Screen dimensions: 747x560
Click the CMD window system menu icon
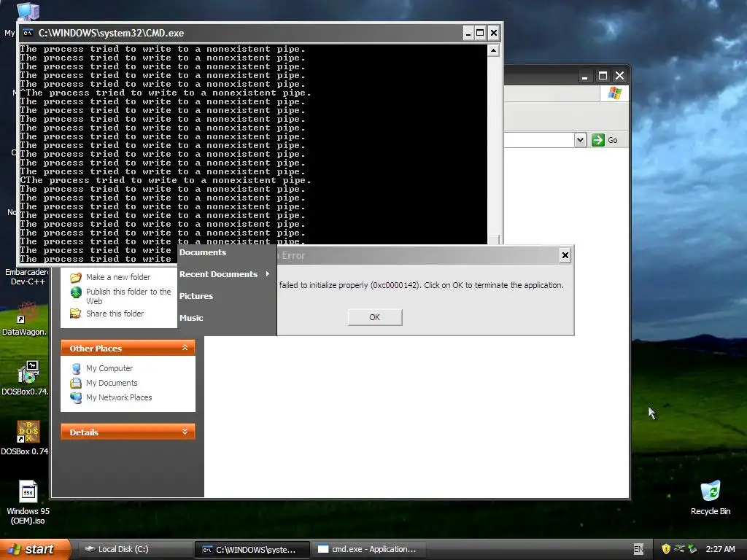pyautogui.click(x=28, y=33)
